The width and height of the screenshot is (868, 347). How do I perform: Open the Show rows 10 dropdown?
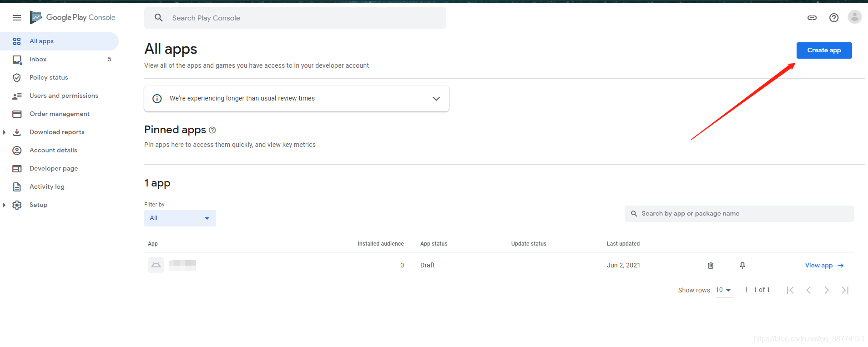(723, 290)
